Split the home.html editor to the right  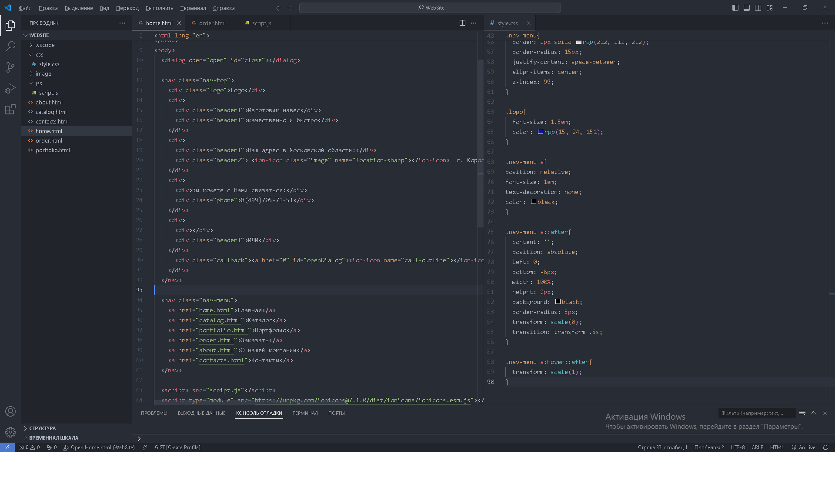click(462, 23)
